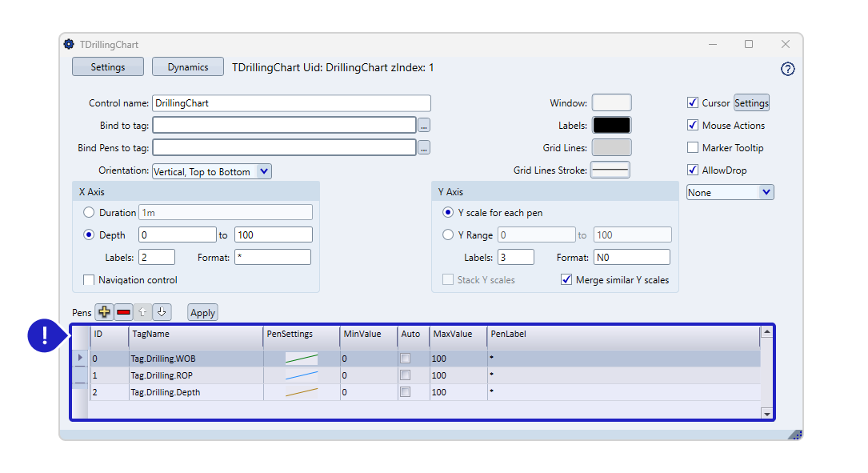The height and width of the screenshot is (473, 868).
Task: Click browse button beside Bind Pens to tag
Action: pyautogui.click(x=424, y=147)
